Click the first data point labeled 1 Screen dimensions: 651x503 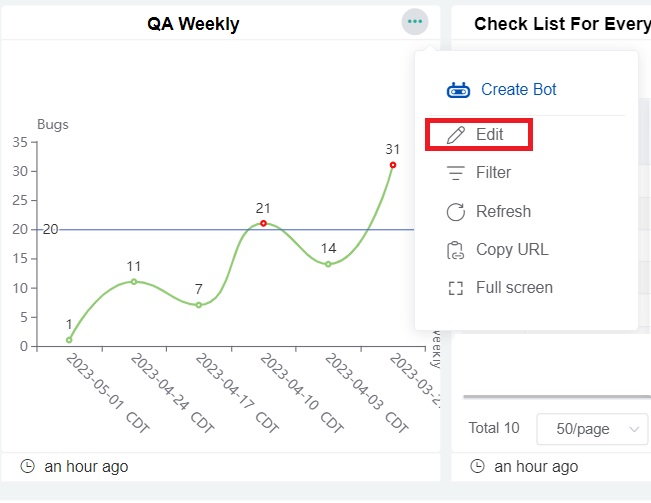[x=69, y=340]
